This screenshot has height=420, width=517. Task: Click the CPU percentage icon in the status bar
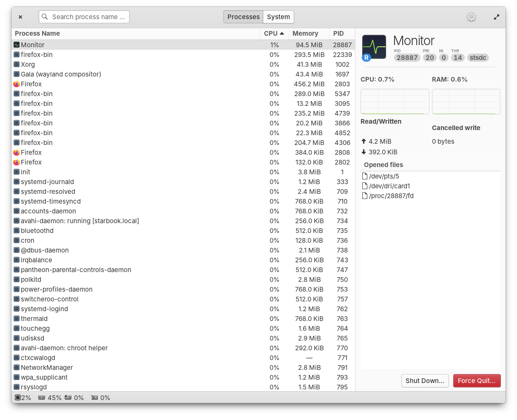click(x=17, y=397)
